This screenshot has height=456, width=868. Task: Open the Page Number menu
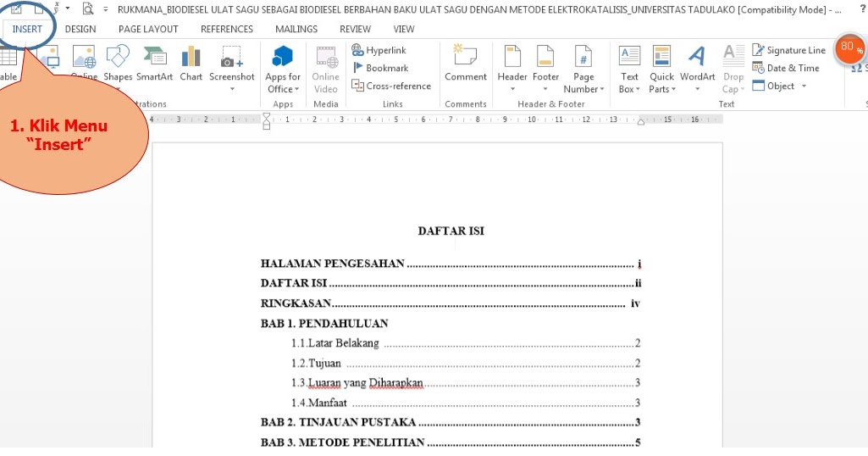click(x=583, y=70)
